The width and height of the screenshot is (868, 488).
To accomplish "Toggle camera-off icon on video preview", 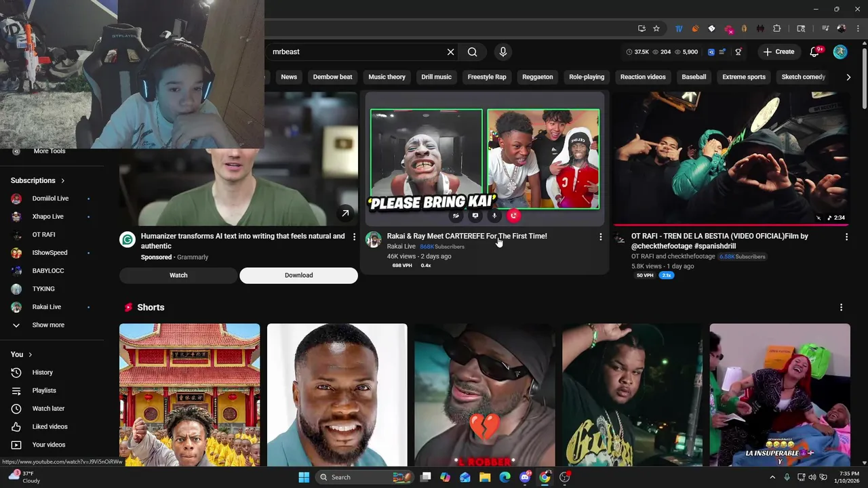I will pyautogui.click(x=456, y=216).
